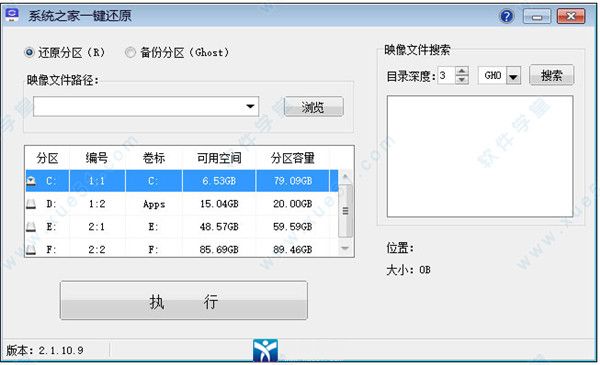The width and height of the screenshot is (600, 365).
Task: Click the 20.00GB capacity cell
Action: click(x=293, y=204)
